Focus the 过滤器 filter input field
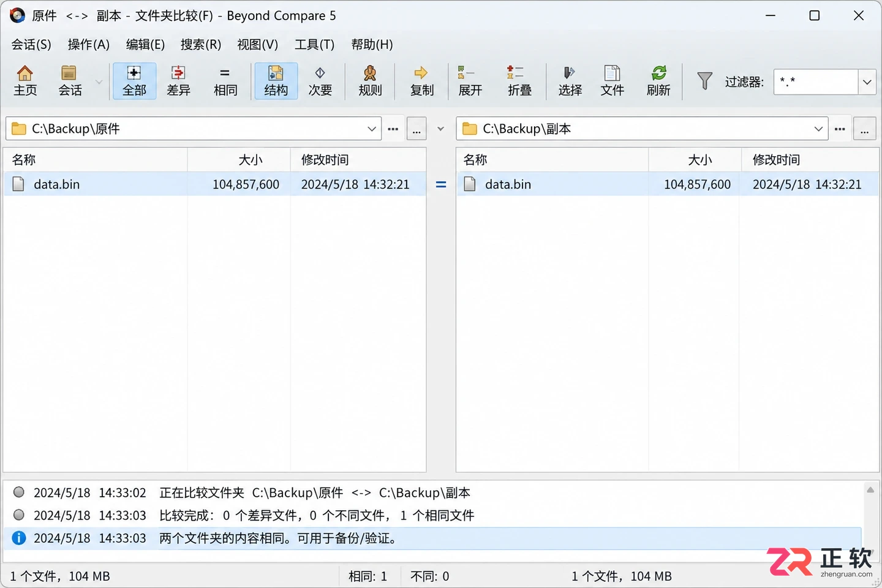882x588 pixels. click(x=815, y=81)
